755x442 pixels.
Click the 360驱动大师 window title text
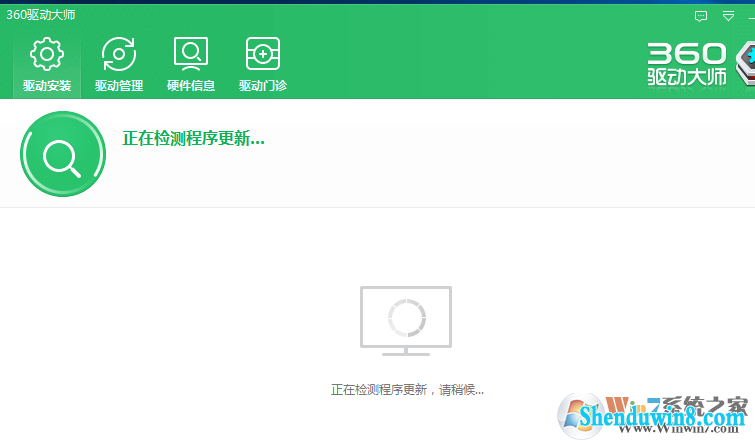(x=41, y=15)
